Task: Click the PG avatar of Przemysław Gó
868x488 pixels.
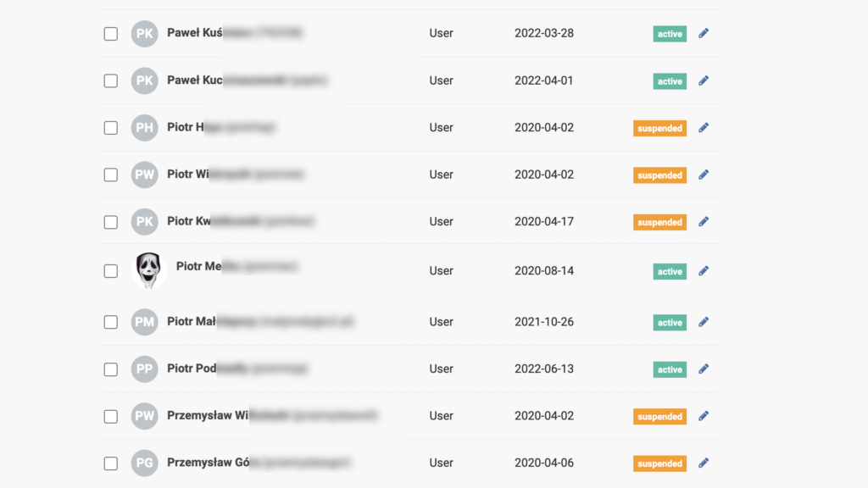Action: (x=144, y=463)
